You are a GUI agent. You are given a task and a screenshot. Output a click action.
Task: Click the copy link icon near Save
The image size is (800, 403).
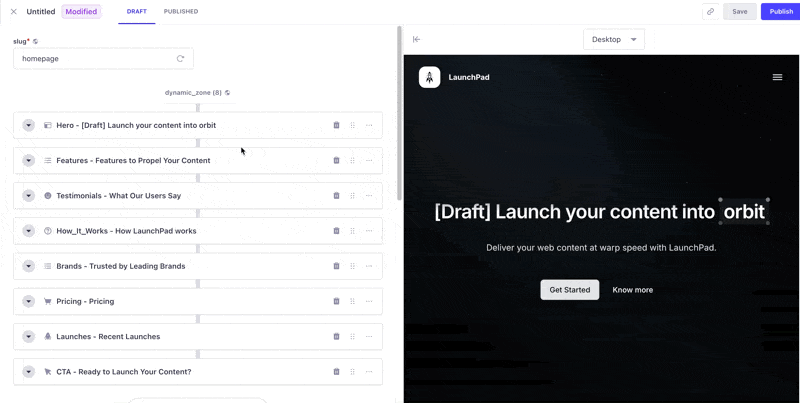pyautogui.click(x=710, y=12)
